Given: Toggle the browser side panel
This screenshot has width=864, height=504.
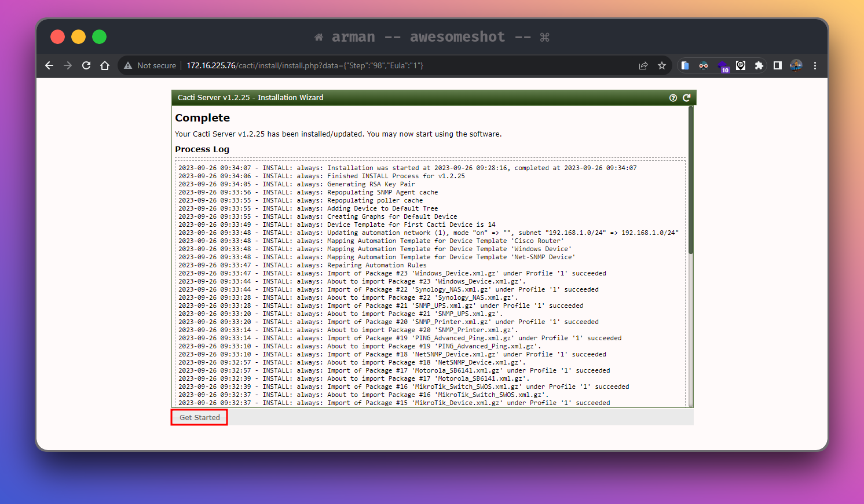Looking at the screenshot, I should tap(778, 65).
